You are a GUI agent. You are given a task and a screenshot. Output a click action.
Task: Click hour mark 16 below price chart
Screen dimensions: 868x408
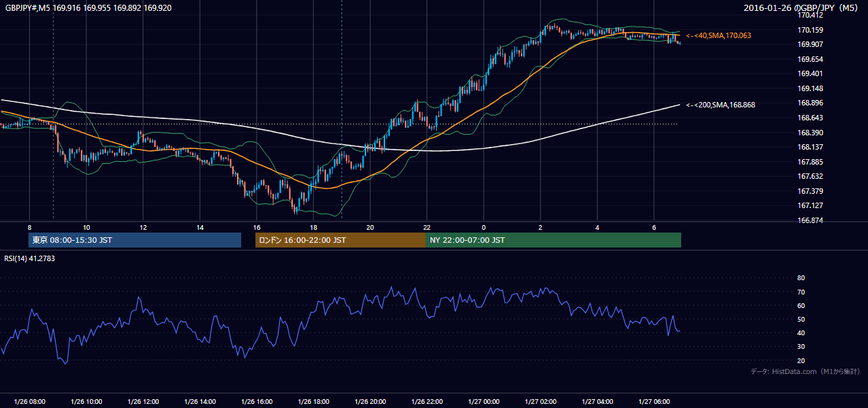tap(257, 227)
